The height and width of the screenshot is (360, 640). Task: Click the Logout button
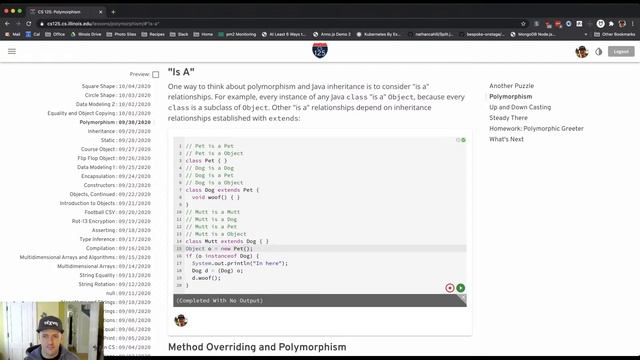click(621, 51)
